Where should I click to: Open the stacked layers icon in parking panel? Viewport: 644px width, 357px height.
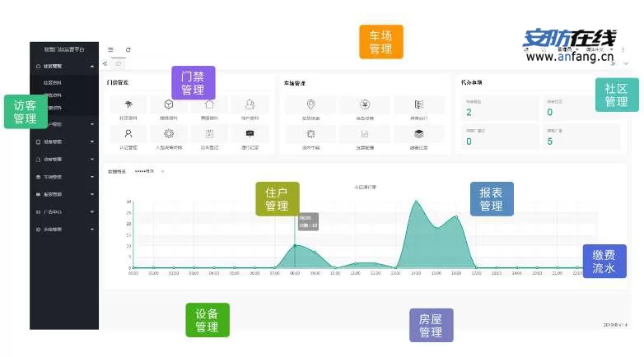tap(419, 133)
